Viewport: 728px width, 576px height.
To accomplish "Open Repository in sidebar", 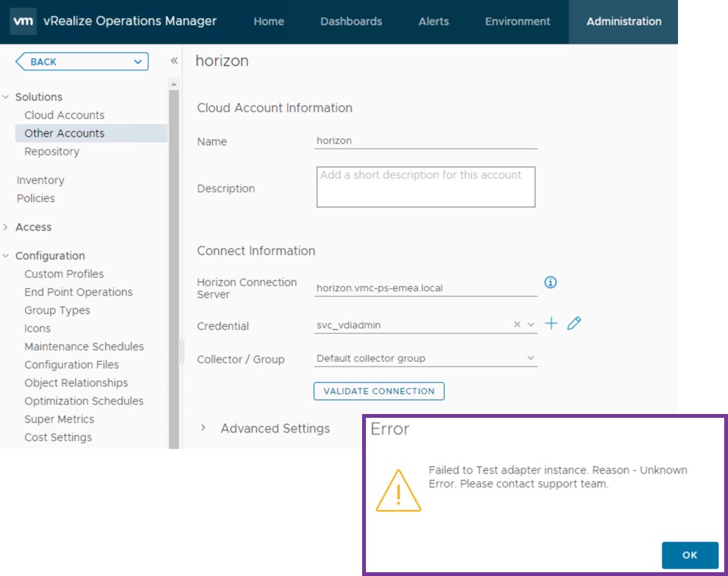I will (x=52, y=151).
